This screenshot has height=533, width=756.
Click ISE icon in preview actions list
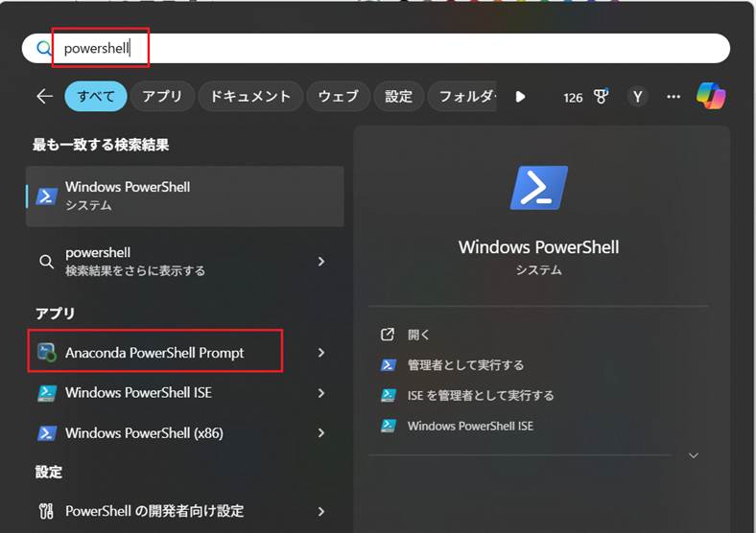(x=389, y=426)
